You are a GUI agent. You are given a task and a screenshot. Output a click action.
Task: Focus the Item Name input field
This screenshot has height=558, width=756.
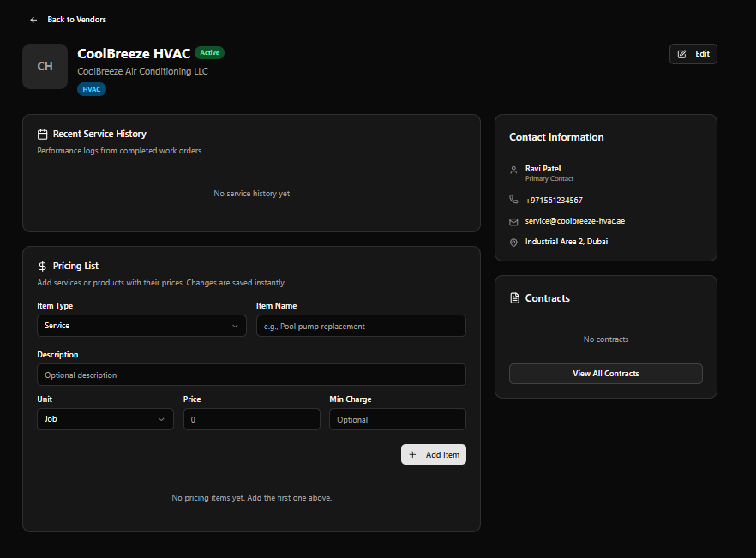pos(361,326)
